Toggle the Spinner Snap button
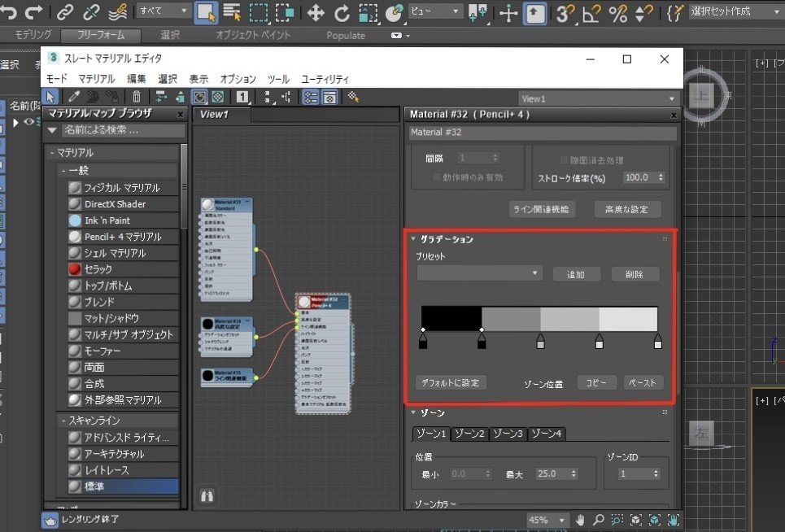Viewport: 785px width, 532px height. pos(643,13)
